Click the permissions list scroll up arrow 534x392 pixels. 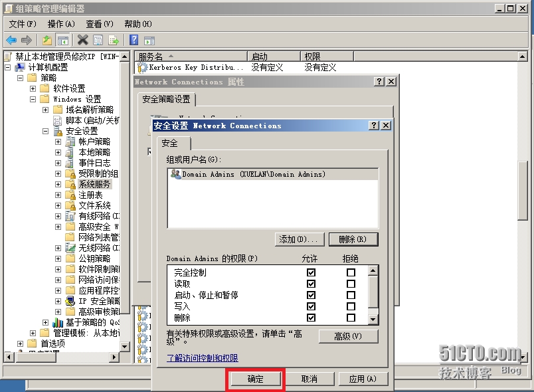coord(373,271)
